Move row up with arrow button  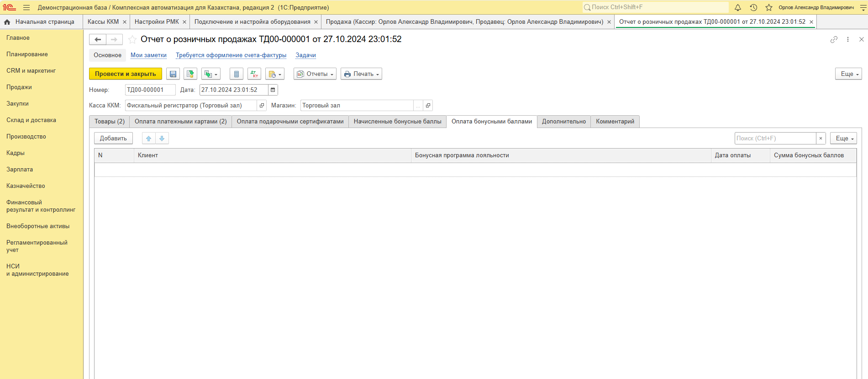coord(148,139)
